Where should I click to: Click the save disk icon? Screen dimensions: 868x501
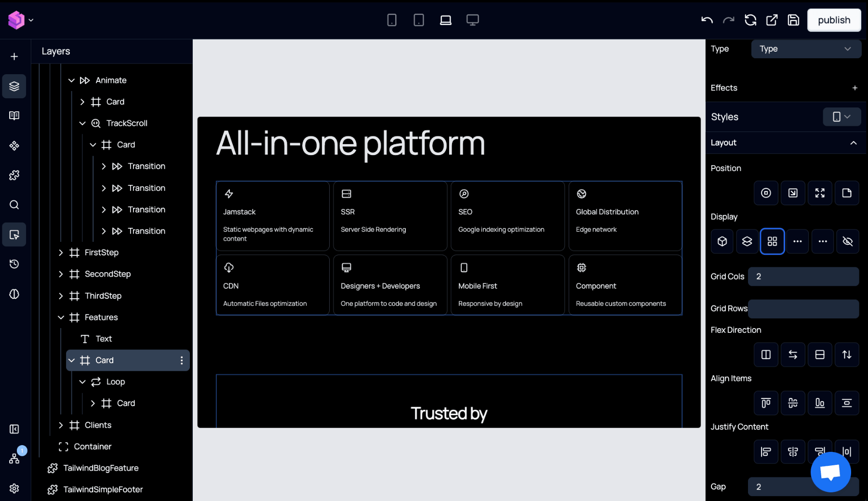click(793, 20)
